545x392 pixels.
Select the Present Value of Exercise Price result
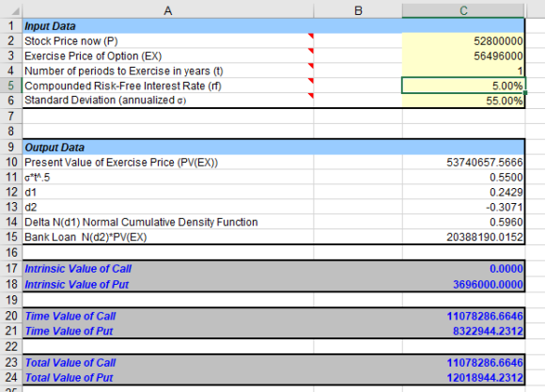pyautogui.click(x=463, y=163)
